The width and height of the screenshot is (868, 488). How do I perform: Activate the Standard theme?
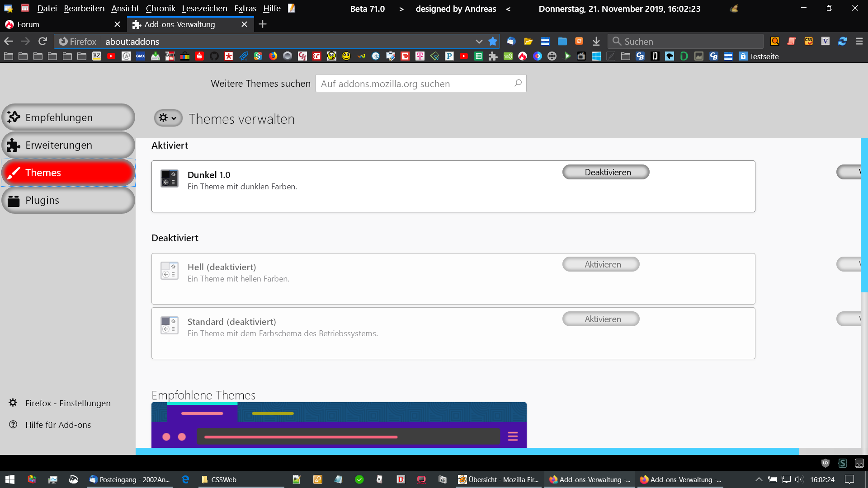point(601,319)
